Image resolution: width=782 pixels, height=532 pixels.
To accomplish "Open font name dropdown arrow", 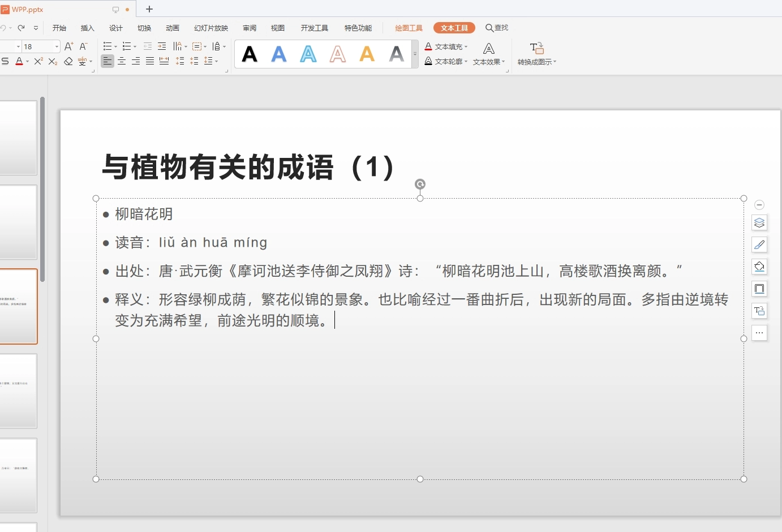I will (x=19, y=46).
